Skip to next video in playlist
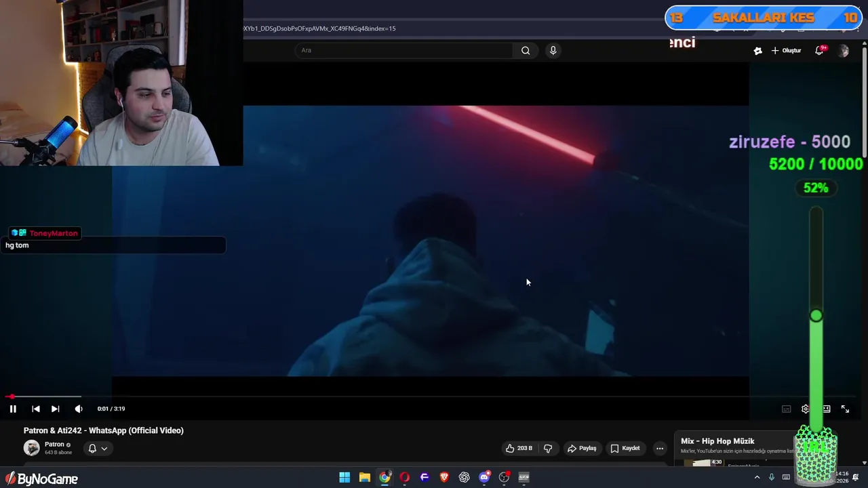 point(56,409)
